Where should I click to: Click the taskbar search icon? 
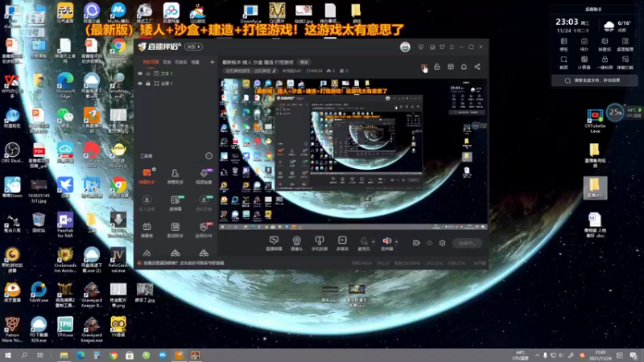point(24,355)
